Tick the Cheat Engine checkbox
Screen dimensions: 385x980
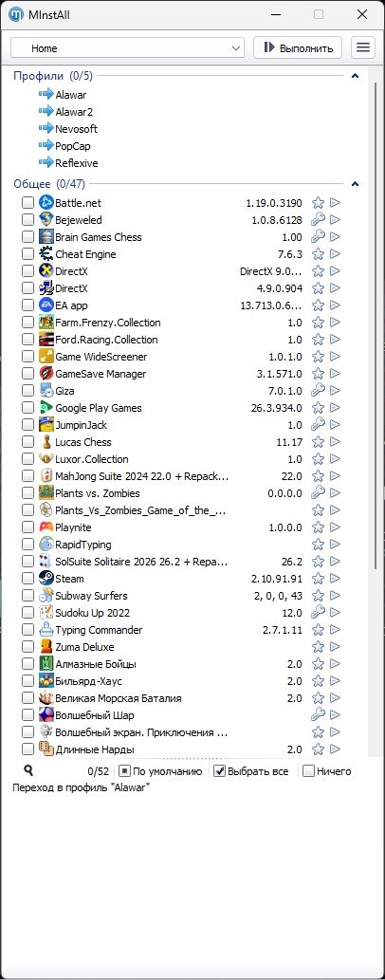(x=27, y=254)
